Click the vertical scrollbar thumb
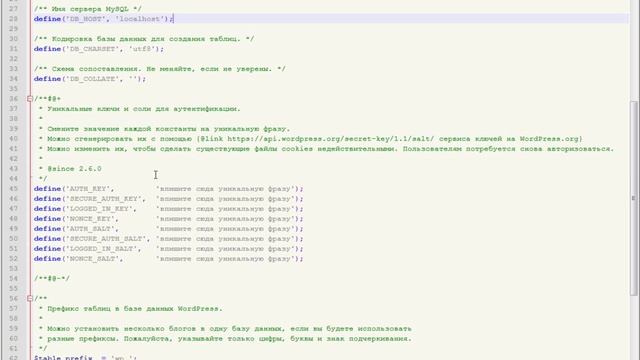640x360 pixels. 633,198
